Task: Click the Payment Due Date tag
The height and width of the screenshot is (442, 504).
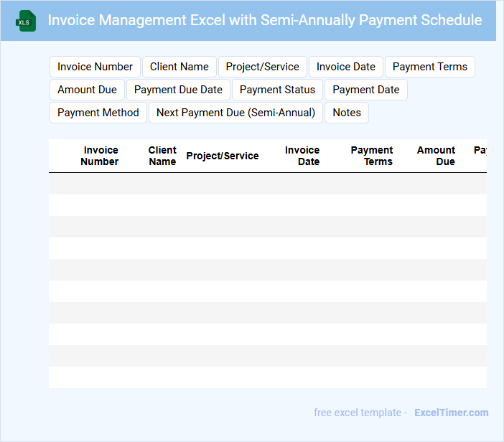Action: 178,90
